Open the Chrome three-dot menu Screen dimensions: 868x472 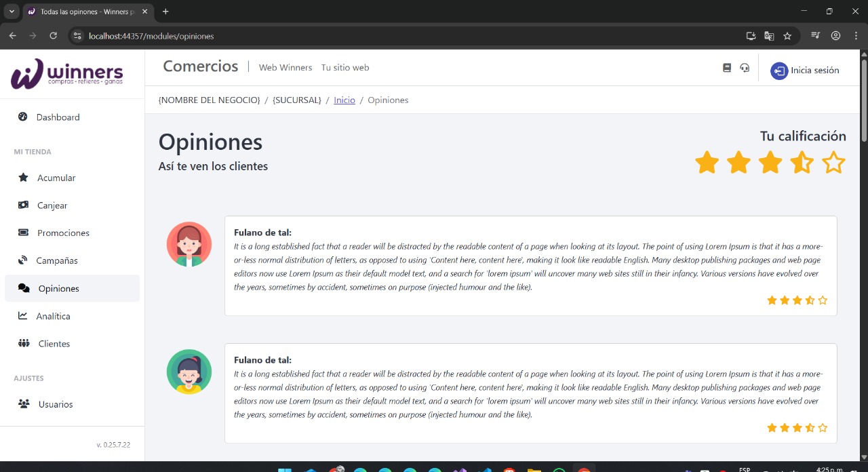pos(855,36)
